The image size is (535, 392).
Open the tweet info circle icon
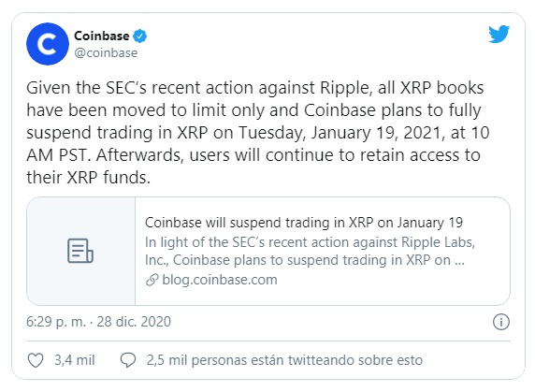[x=501, y=322]
